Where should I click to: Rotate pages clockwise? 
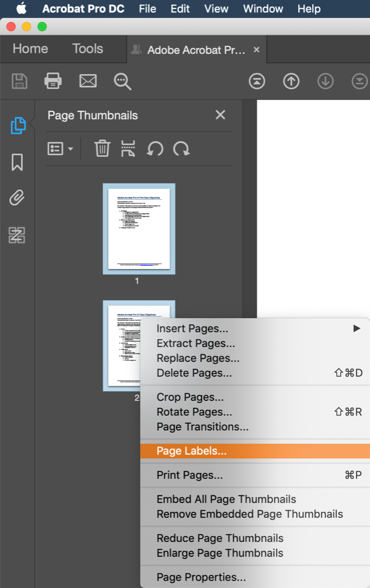click(181, 149)
